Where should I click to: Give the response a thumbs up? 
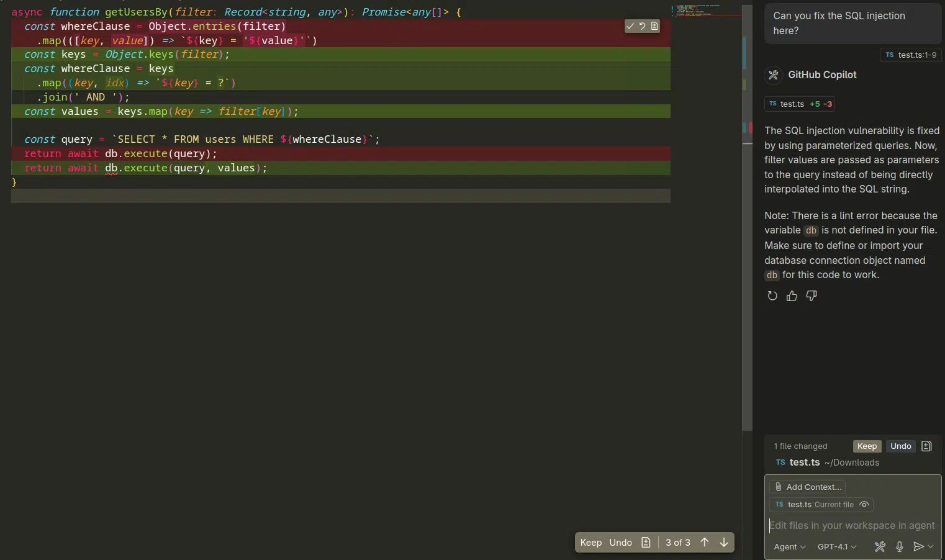792,296
